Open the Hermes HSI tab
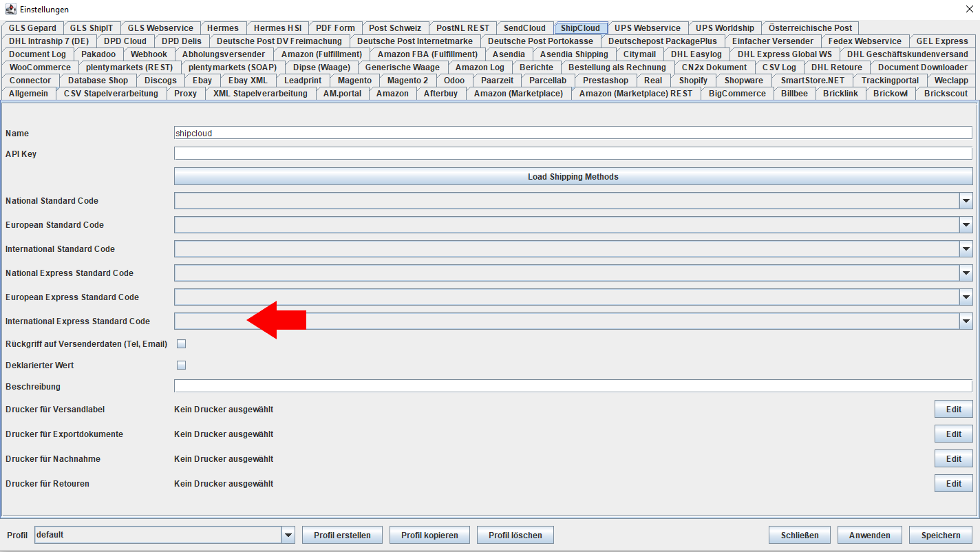This screenshot has width=980, height=552. point(277,28)
